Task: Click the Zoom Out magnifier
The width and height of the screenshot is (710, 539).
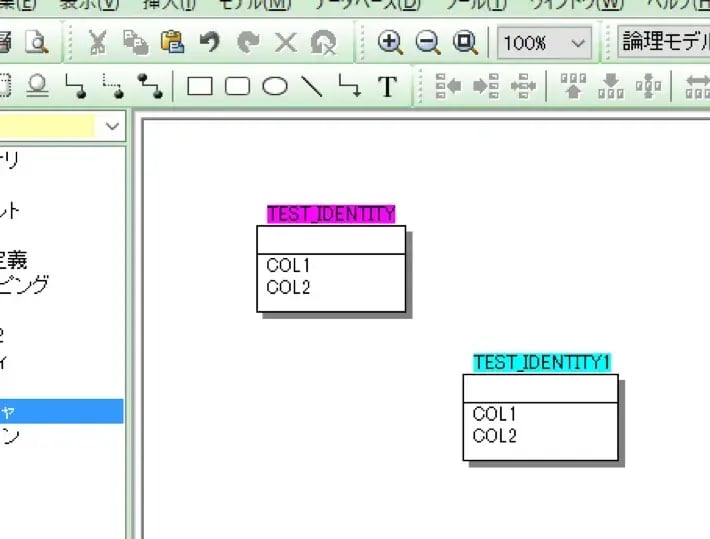Action: (x=427, y=42)
